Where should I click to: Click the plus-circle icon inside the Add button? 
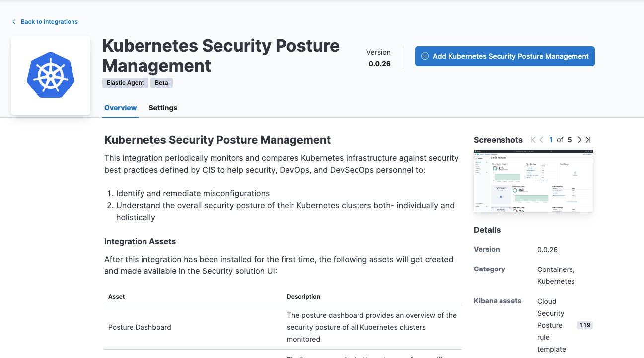tap(425, 56)
